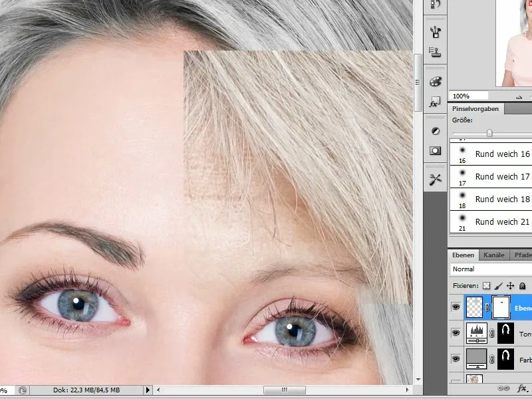Click the navigator preview thumbnail
Screen dimensions: 532x399
pyautogui.click(x=513, y=43)
